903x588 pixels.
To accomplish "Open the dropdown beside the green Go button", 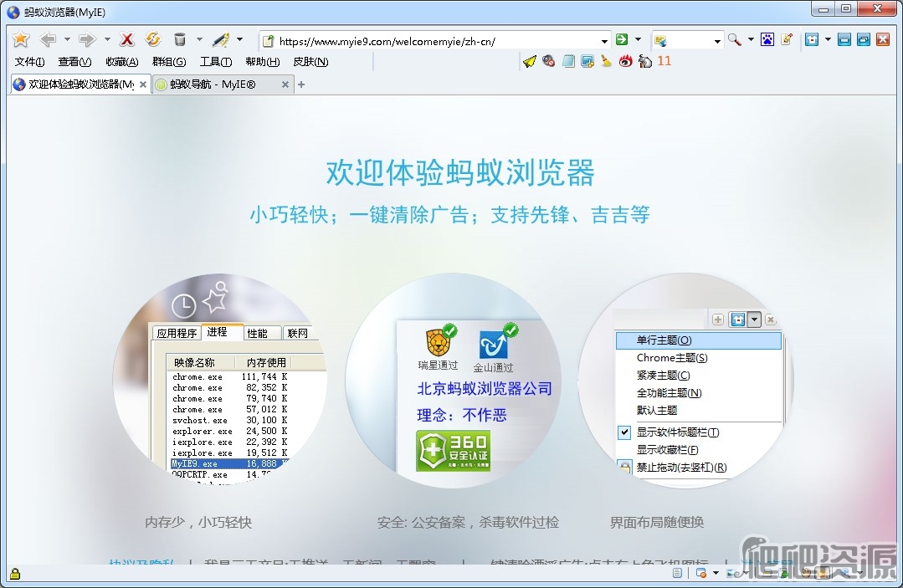I will pyautogui.click(x=638, y=39).
